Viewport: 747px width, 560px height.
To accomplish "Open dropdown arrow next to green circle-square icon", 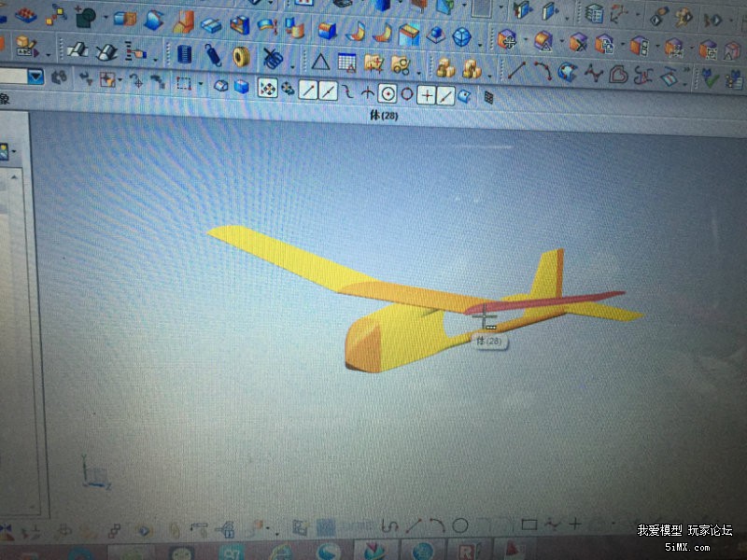I will click(x=106, y=19).
